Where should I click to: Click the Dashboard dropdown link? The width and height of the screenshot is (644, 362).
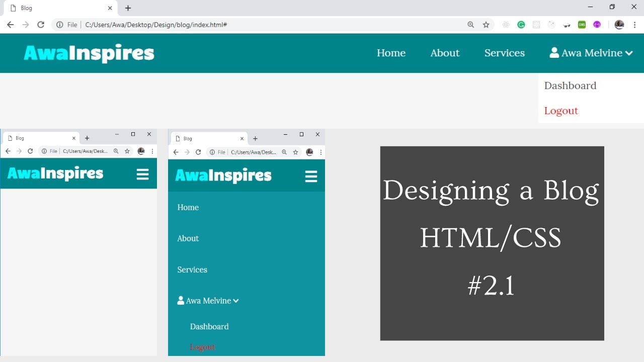570,85
